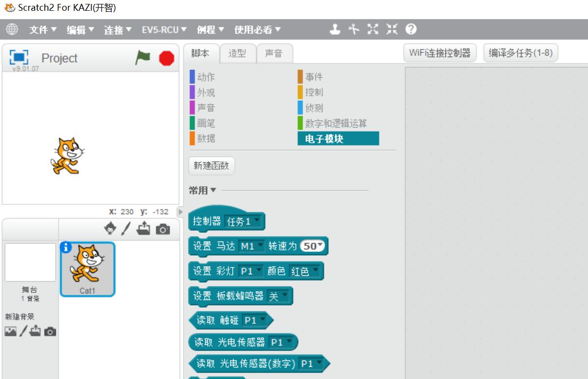Open 板载蜂鸣器 关 dropdown

pos(278,296)
